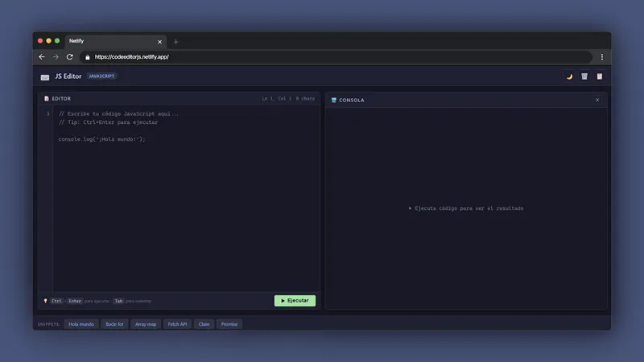Insert the Array map snippet
644x362 pixels.
coord(146,324)
